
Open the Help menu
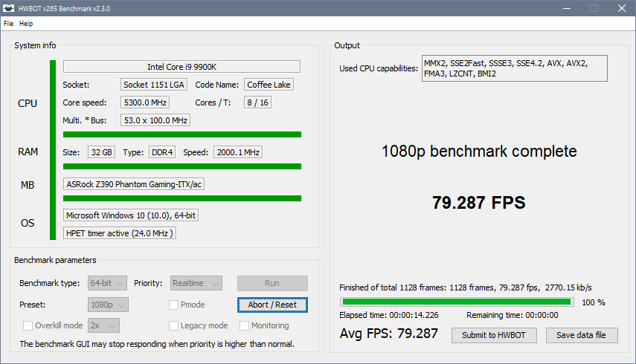click(x=26, y=24)
